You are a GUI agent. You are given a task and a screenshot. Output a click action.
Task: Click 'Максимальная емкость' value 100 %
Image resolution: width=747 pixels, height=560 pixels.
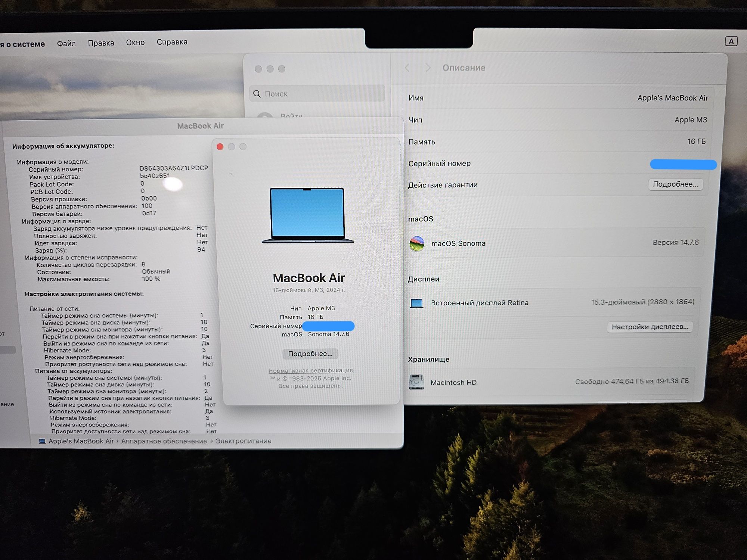point(151,279)
